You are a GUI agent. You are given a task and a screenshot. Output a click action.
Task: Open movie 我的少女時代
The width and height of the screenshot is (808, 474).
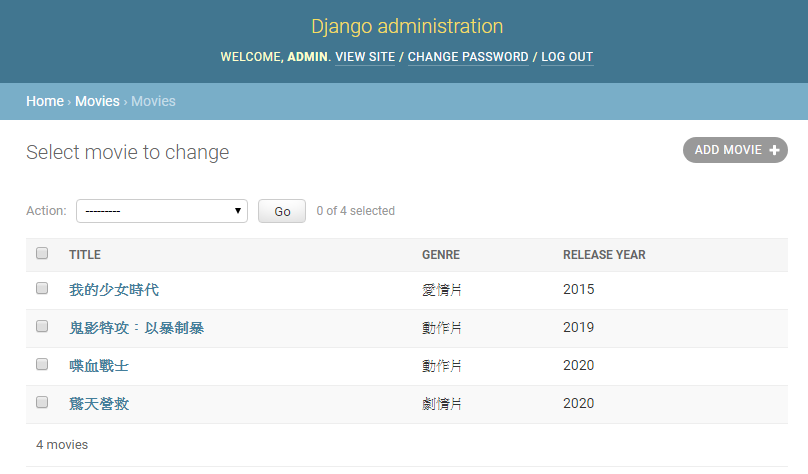[x=114, y=290]
